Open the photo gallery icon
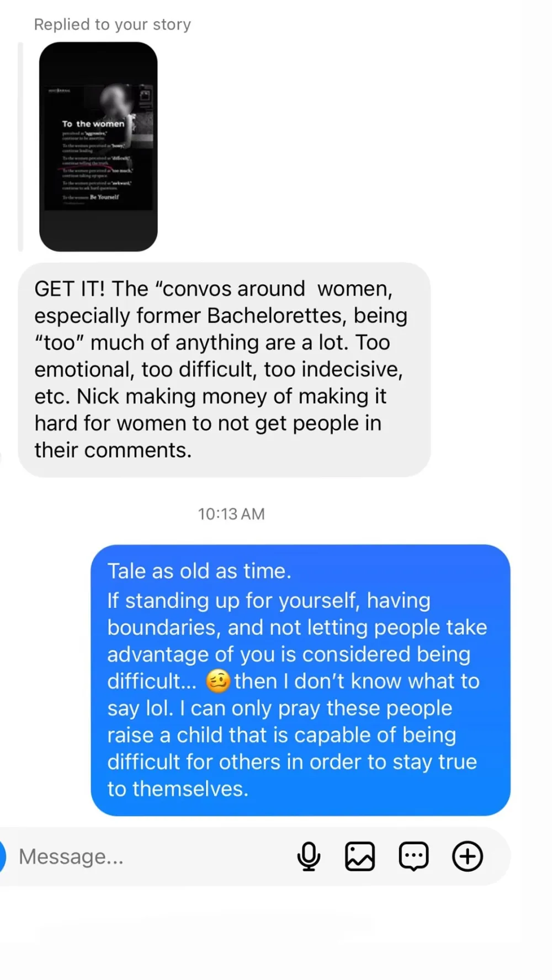Viewport: 552px width, 980px height. coord(360,856)
